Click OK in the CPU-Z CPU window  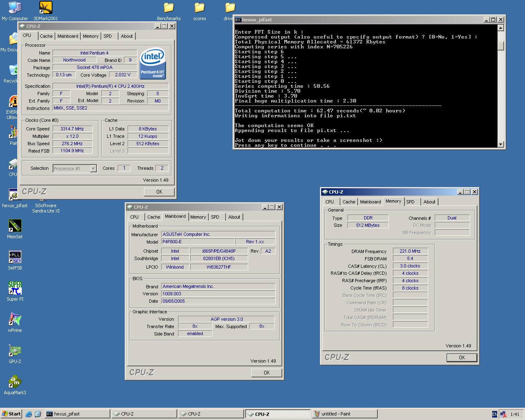pos(159,192)
